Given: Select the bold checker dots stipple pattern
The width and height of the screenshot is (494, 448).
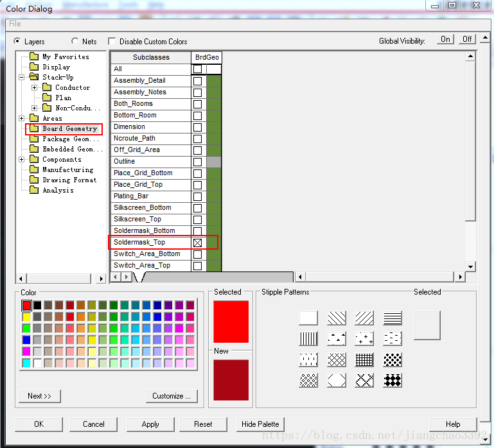Looking at the screenshot, I should coord(393,359).
